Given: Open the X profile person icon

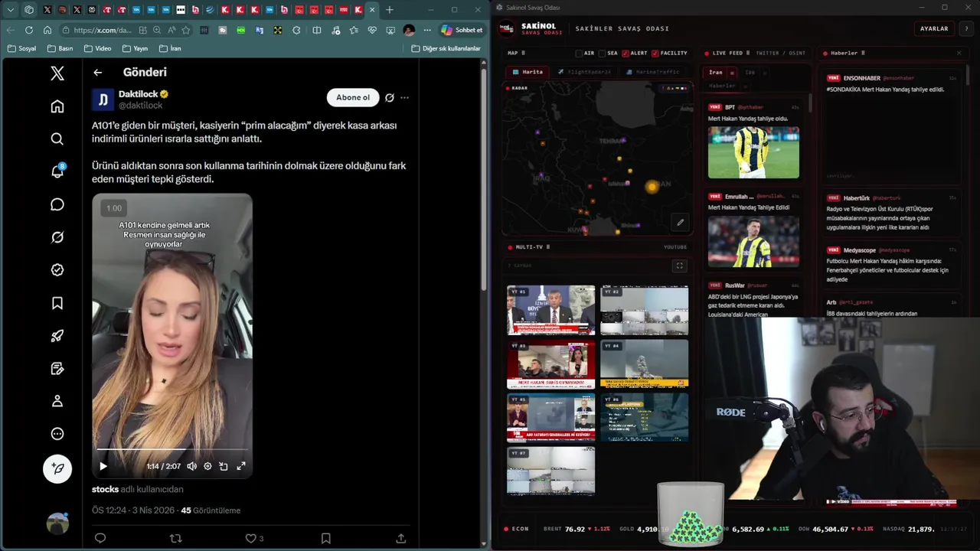Looking at the screenshot, I should pyautogui.click(x=57, y=401).
